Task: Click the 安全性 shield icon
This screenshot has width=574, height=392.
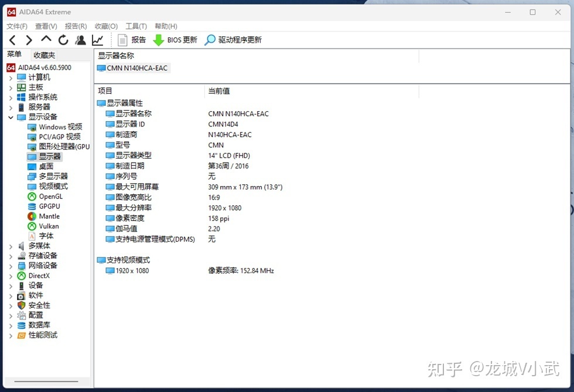Action: [x=22, y=305]
